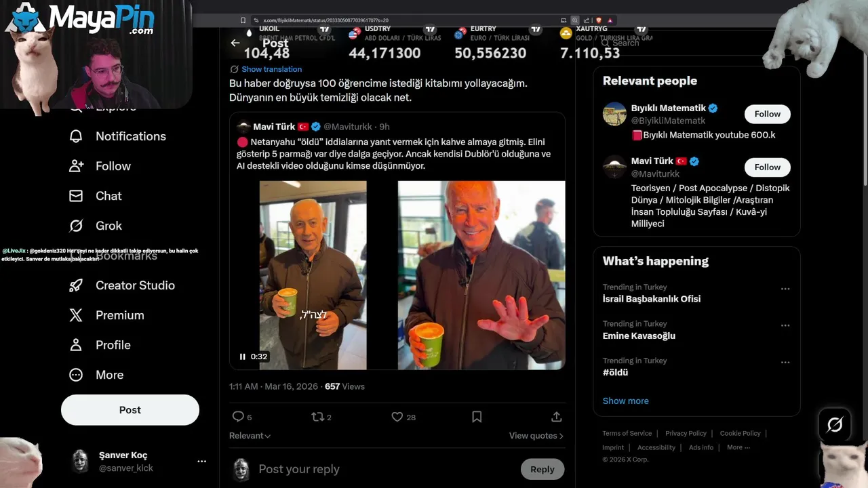Open the Grok floating button at bottom right

pos(835,424)
